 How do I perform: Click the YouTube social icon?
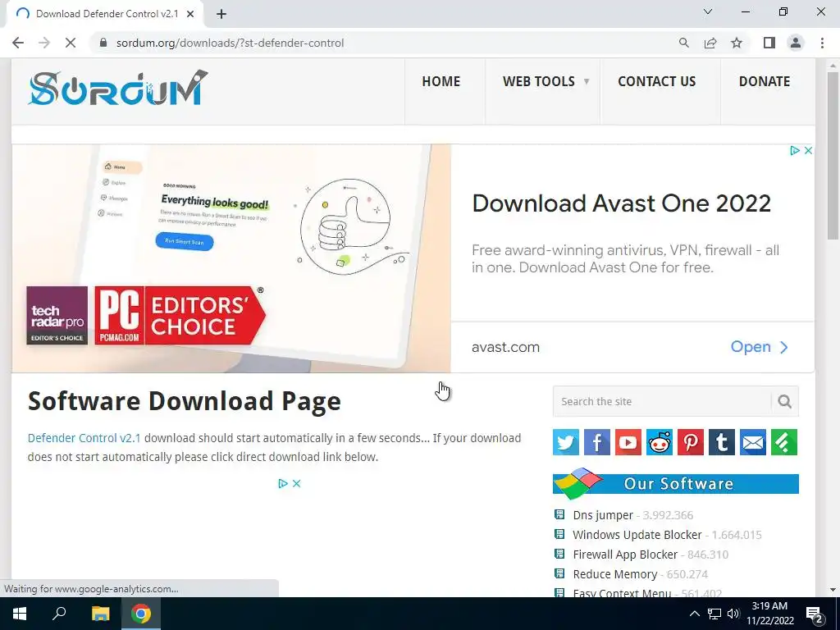(628, 442)
